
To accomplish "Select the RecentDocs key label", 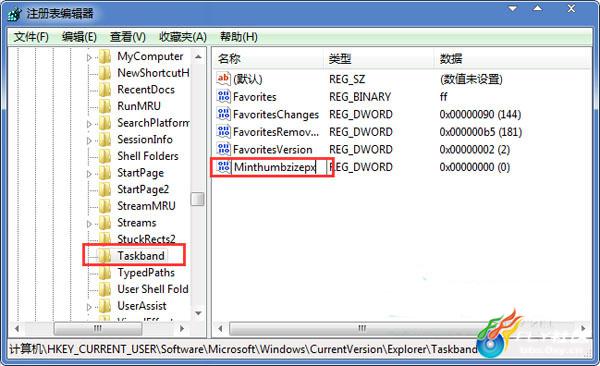I will click(x=146, y=90).
